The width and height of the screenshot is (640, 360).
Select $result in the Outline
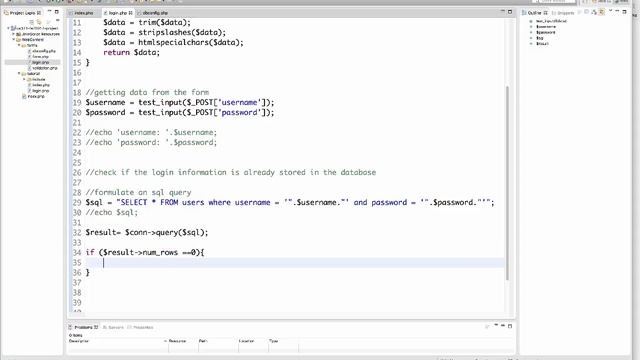click(x=542, y=44)
